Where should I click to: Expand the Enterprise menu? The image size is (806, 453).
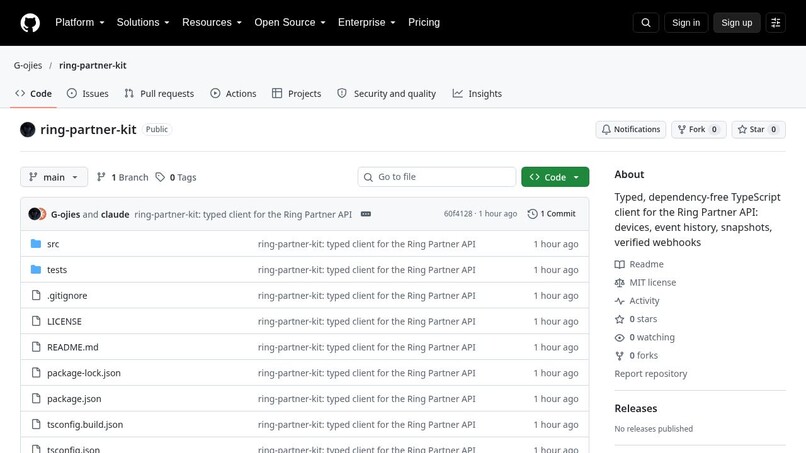coord(367,23)
